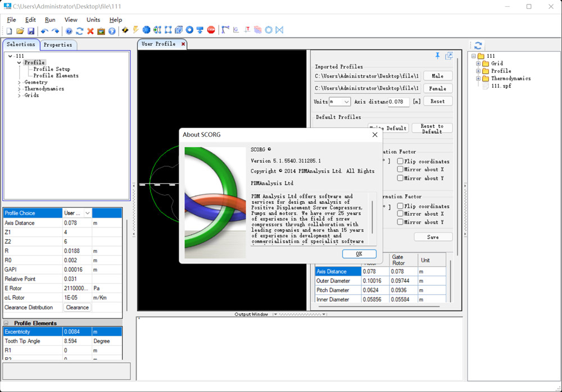Image resolution: width=562 pixels, height=392 pixels.
Task: Collapse the Profile node in Selections tree
Action: point(19,63)
